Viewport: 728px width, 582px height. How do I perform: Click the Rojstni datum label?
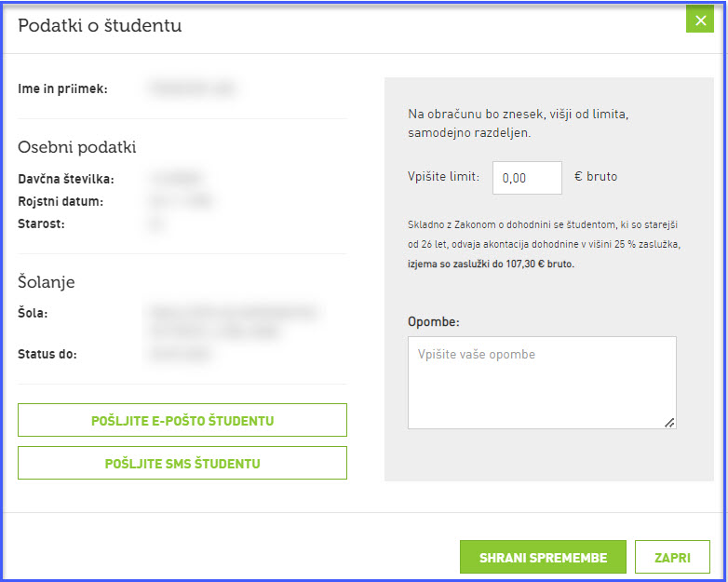61,201
